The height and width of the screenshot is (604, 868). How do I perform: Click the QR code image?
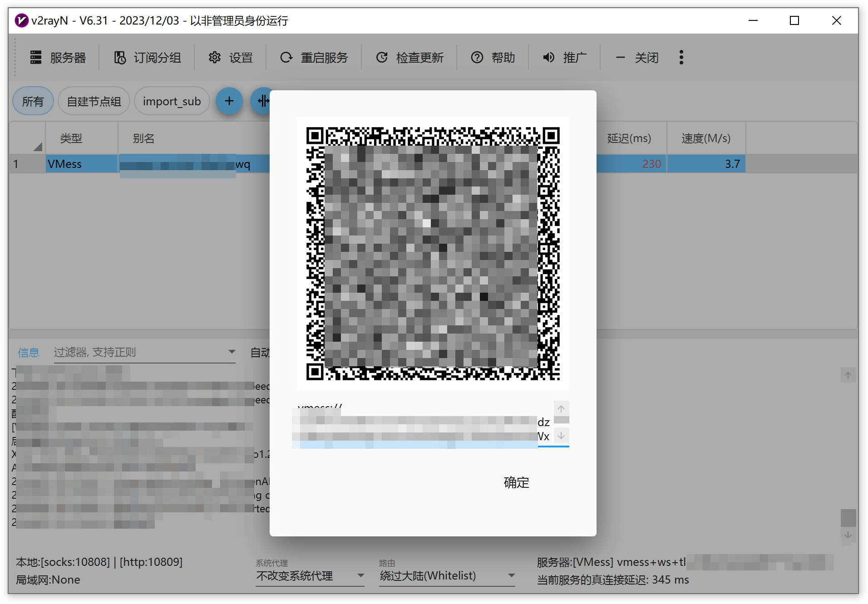(x=433, y=253)
